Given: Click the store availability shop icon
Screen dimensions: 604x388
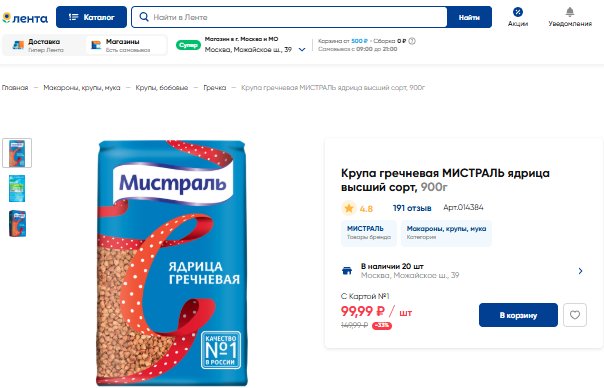Looking at the screenshot, I should [x=347, y=270].
